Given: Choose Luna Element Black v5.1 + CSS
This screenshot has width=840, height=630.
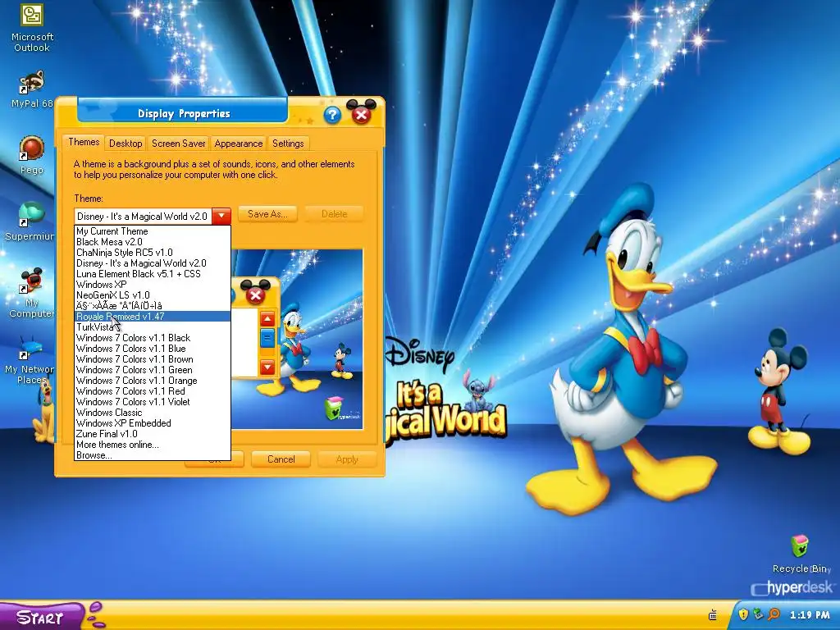Looking at the screenshot, I should click(x=153, y=274).
